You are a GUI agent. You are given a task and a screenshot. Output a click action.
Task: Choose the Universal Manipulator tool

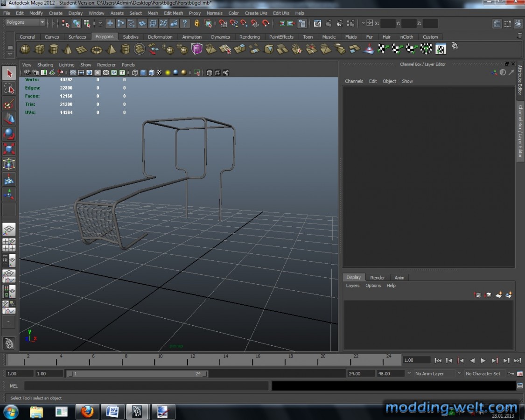(x=9, y=164)
